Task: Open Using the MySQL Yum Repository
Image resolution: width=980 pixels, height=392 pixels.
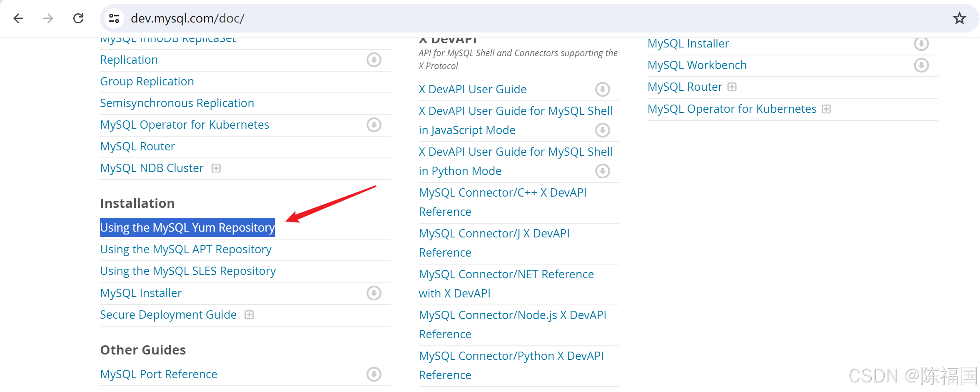Action: [187, 227]
